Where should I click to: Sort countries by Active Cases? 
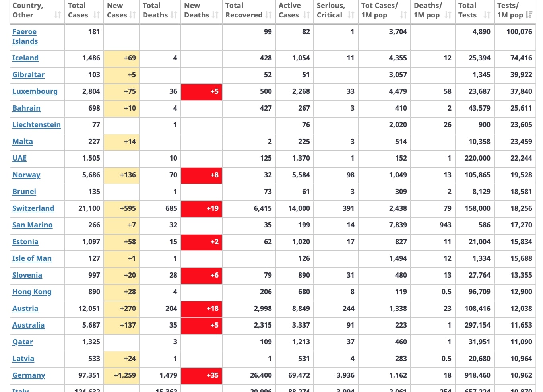click(306, 15)
